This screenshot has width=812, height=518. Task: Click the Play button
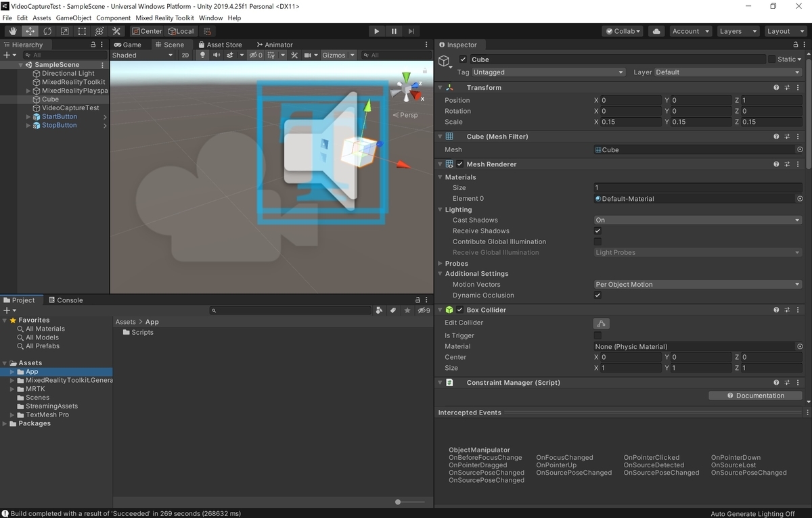[377, 31]
